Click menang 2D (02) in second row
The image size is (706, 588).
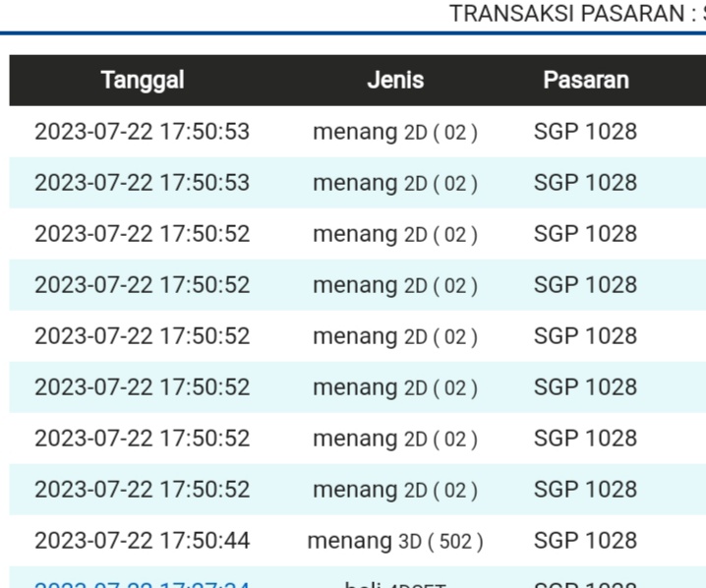click(x=395, y=183)
